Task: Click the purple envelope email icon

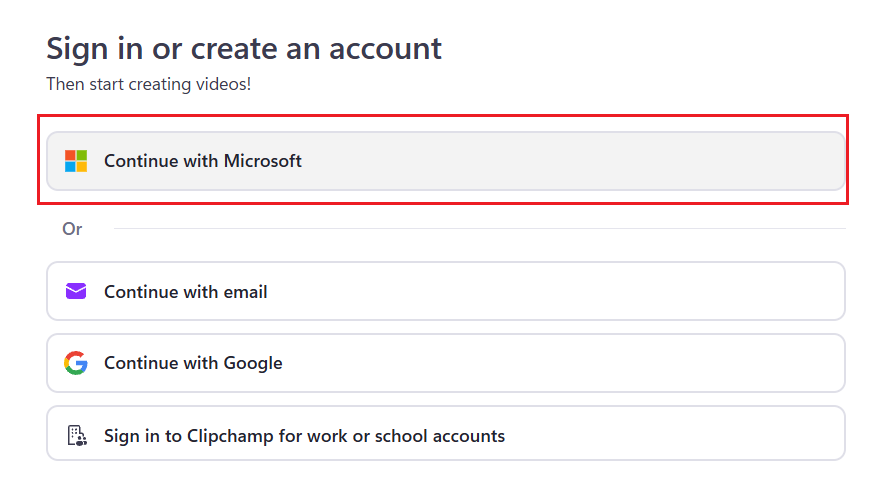Action: coord(76,292)
